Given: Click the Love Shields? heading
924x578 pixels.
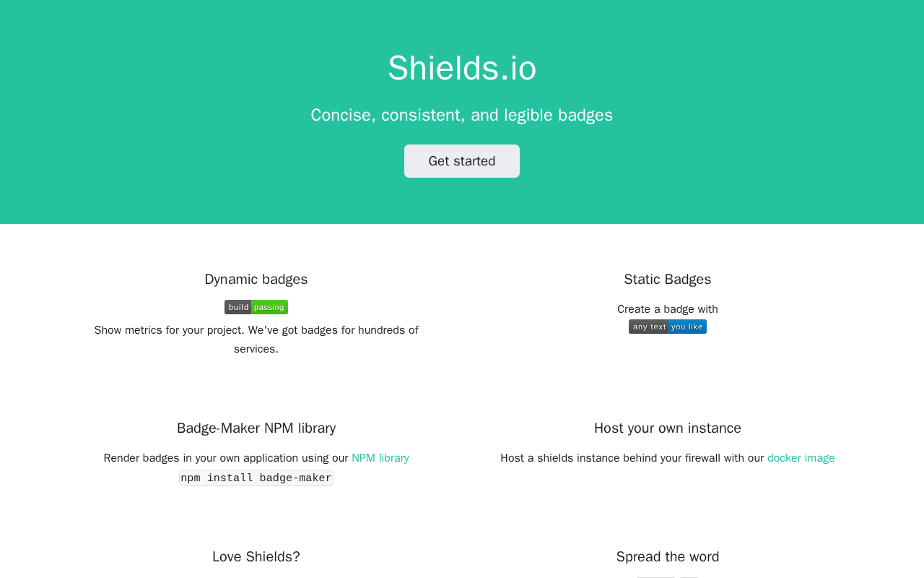Looking at the screenshot, I should [256, 557].
